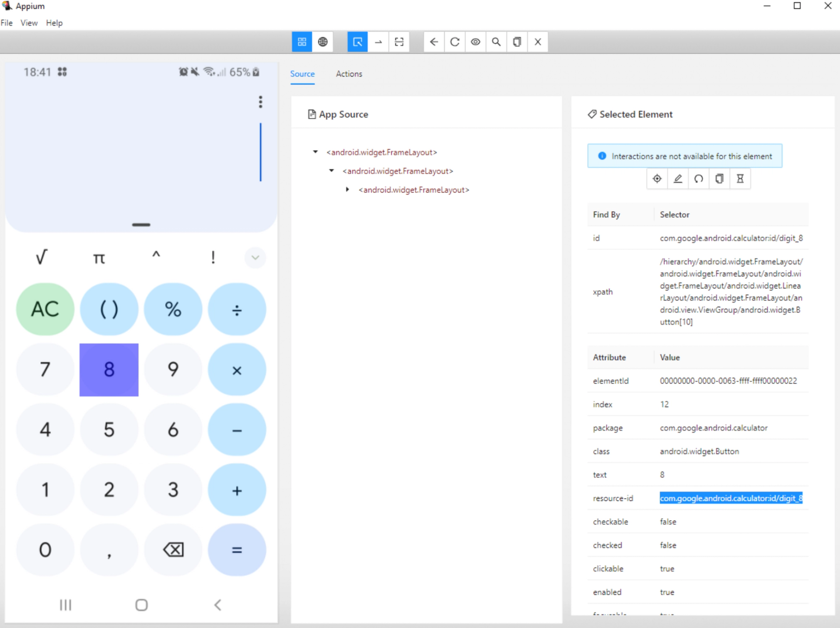Click Send Keys pencil icon
This screenshot has height=628, width=840.
click(678, 179)
